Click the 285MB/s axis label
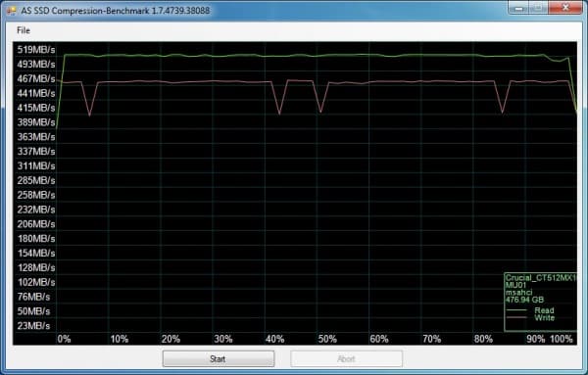 coord(36,180)
